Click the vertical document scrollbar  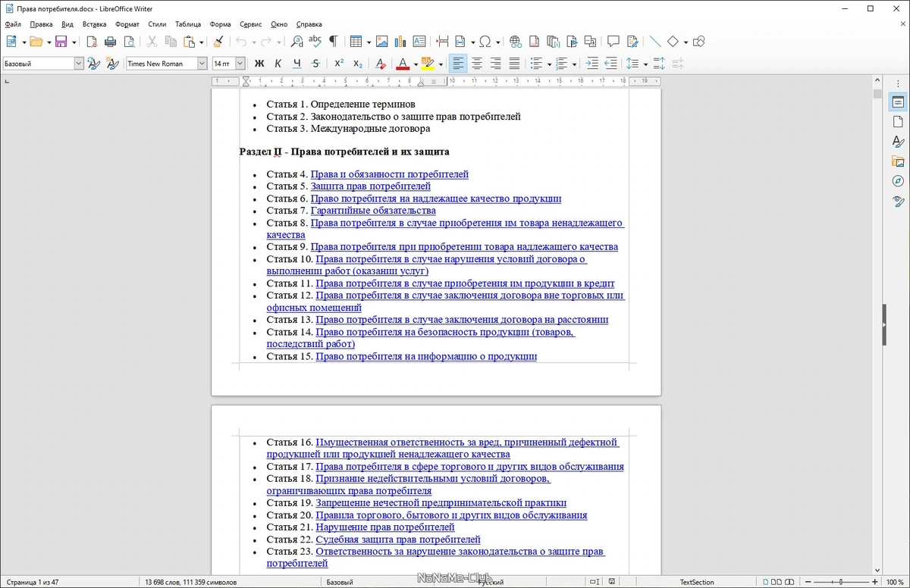coord(877,326)
